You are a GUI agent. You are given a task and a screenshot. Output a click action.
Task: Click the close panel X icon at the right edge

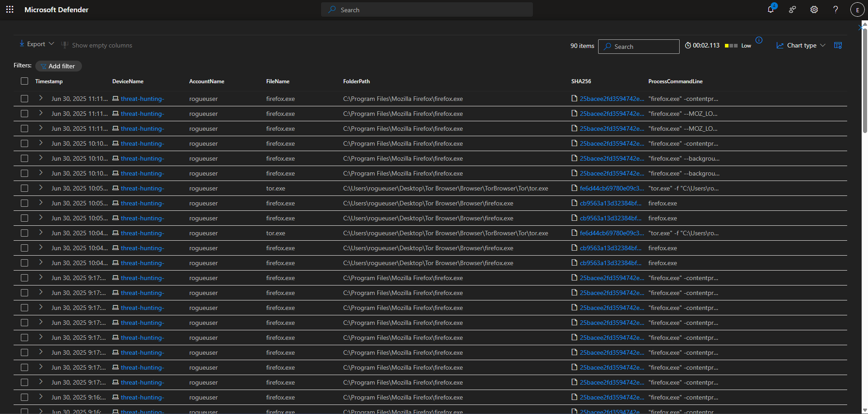coord(862,28)
